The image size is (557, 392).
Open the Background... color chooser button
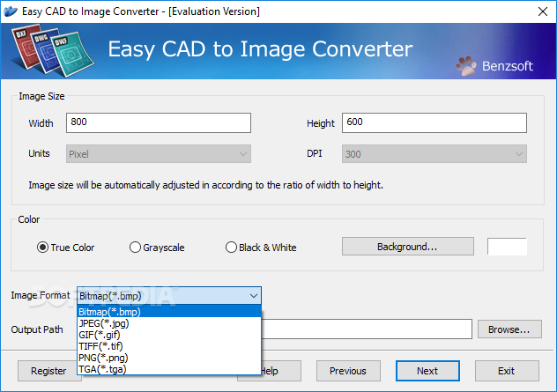pos(408,247)
